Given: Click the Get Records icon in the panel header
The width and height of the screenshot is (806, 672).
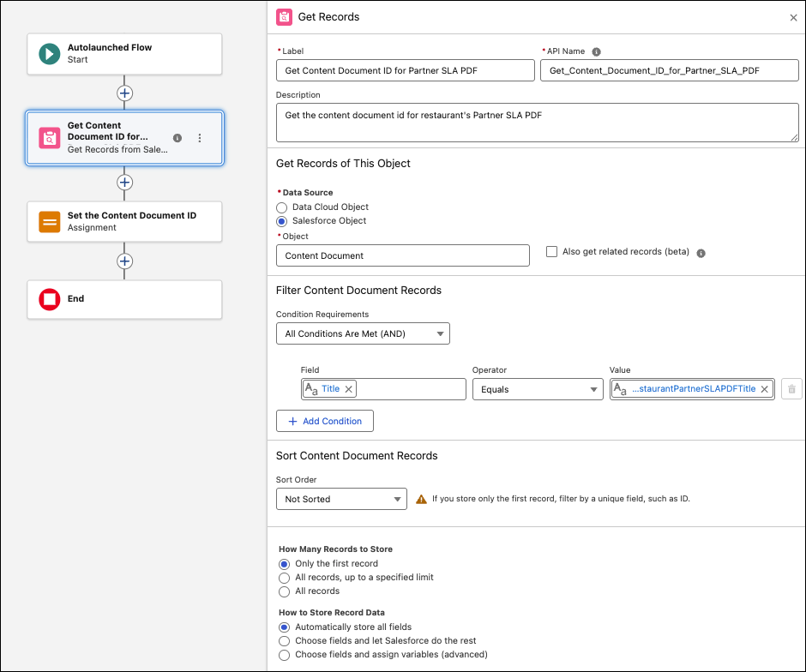Looking at the screenshot, I should tap(284, 16).
